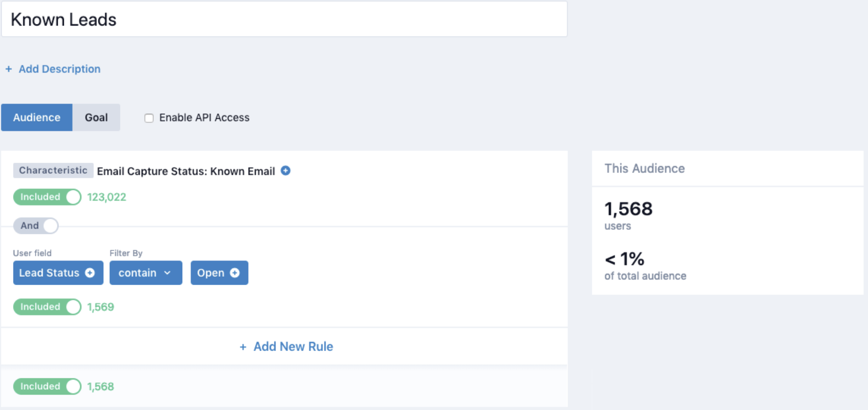
Task: Toggle the And operator switch
Action: [x=36, y=226]
